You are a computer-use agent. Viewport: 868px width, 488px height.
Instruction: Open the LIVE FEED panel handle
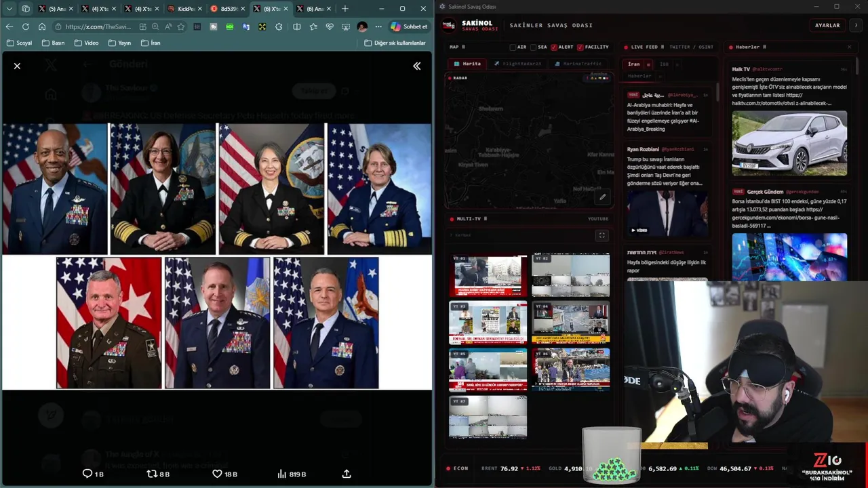pyautogui.click(x=663, y=47)
